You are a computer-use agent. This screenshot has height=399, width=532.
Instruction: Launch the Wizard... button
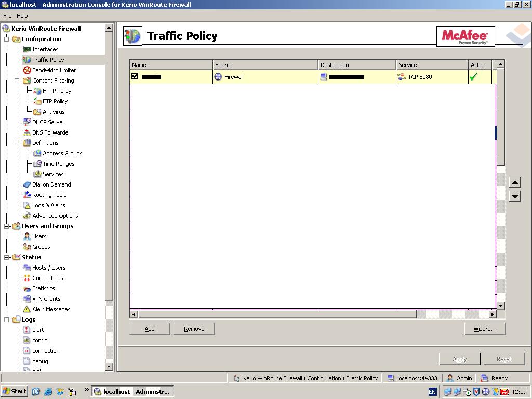pyautogui.click(x=485, y=329)
